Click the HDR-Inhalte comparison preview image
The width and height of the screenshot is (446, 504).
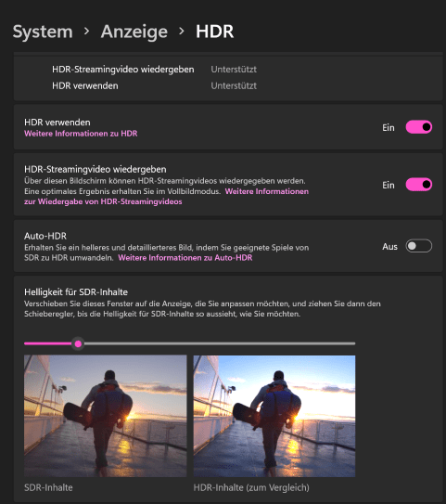pos(274,416)
